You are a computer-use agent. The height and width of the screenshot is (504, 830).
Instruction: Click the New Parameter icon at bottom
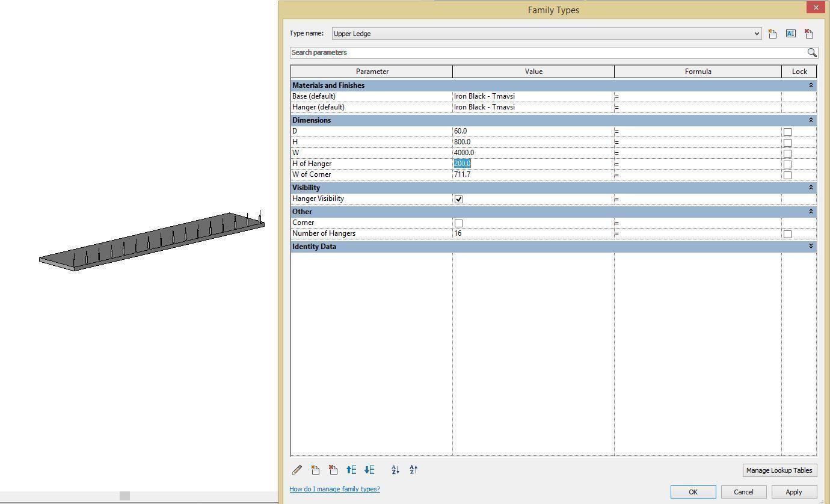coord(315,470)
